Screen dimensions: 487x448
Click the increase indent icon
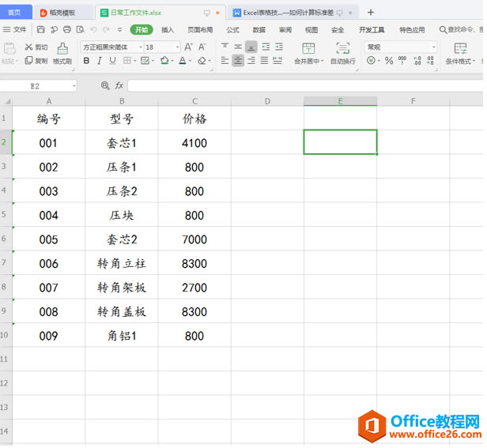279,47
